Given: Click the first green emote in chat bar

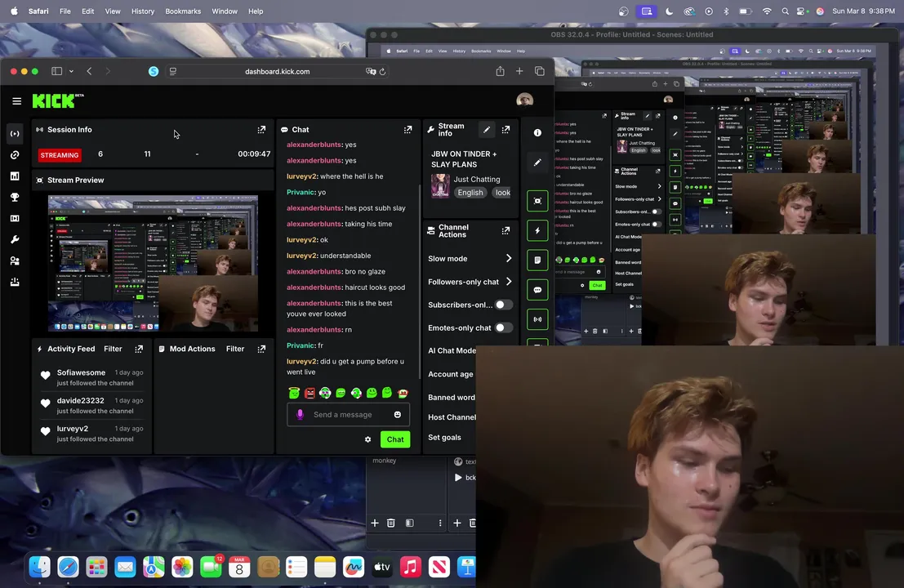Looking at the screenshot, I should click(x=294, y=393).
